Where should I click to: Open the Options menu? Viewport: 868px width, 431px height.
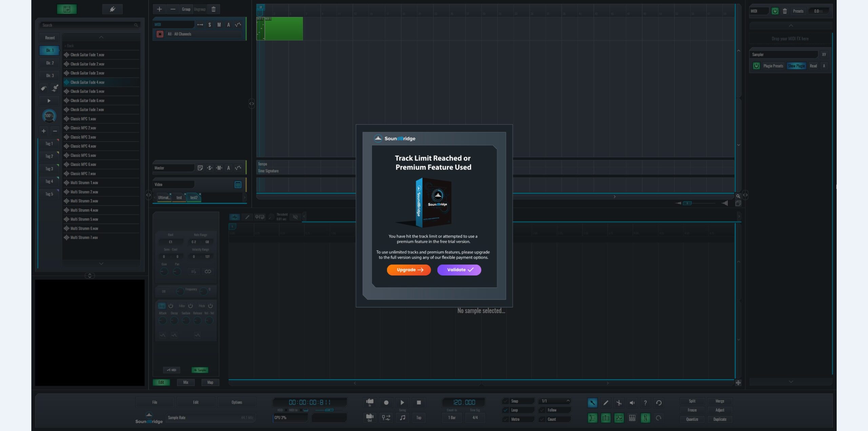pos(237,402)
